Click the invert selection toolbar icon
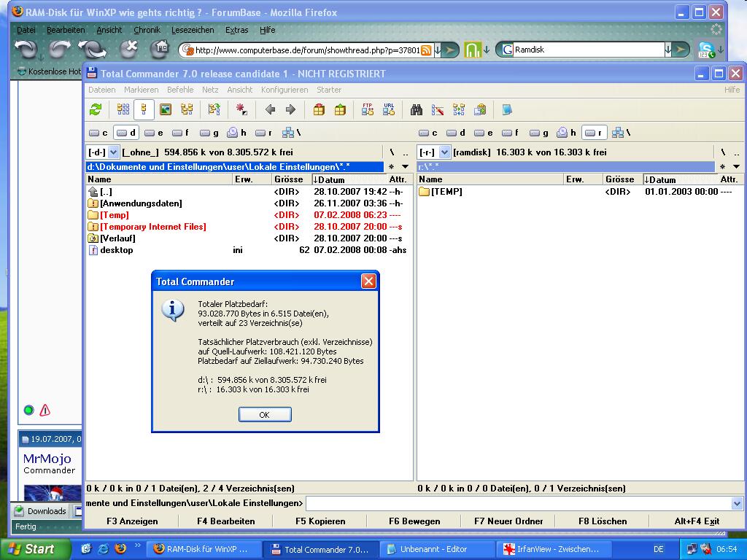The image size is (747, 560). pos(214,110)
